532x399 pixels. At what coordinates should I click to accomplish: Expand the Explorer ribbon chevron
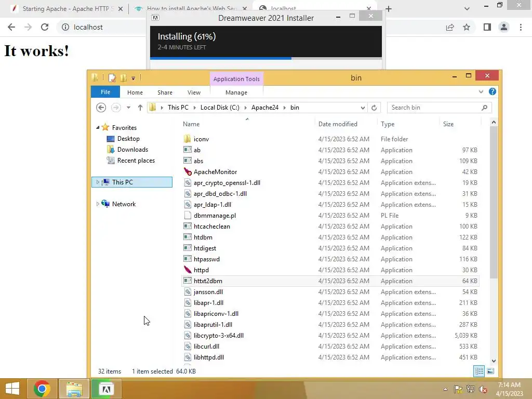[x=481, y=91]
